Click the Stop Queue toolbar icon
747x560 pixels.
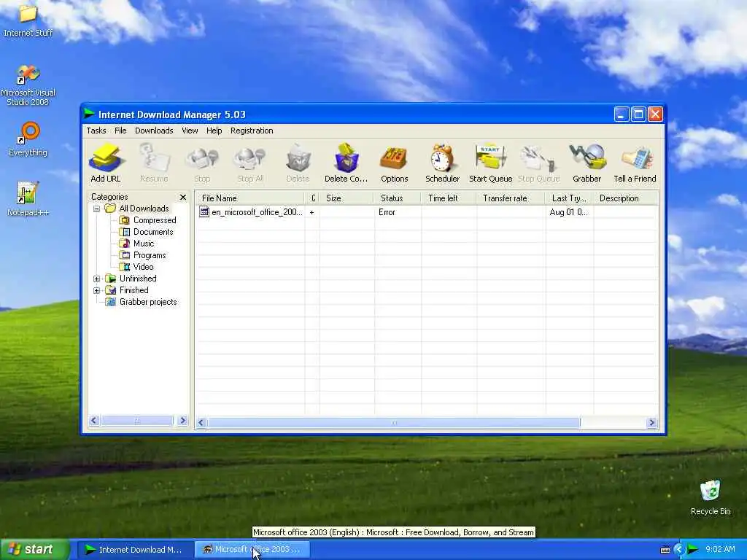pyautogui.click(x=539, y=163)
